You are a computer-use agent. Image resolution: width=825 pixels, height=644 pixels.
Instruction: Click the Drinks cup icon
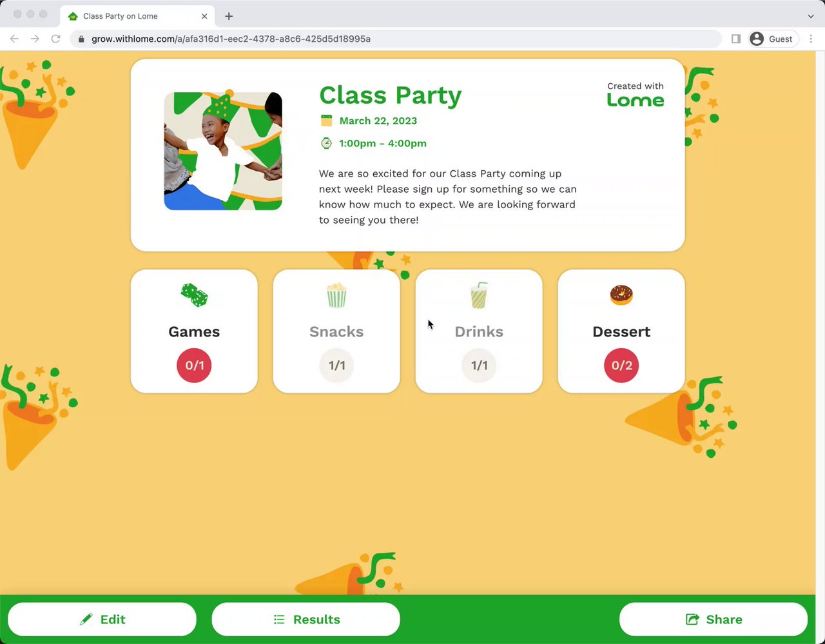point(479,295)
